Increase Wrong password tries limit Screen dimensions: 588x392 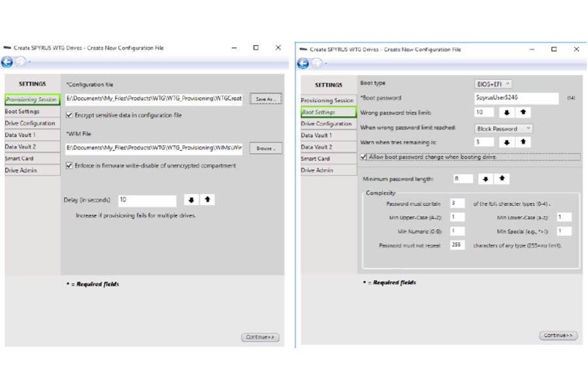coord(523,112)
